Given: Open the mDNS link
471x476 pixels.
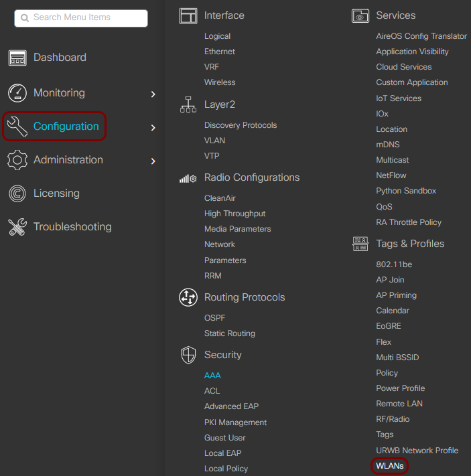Looking at the screenshot, I should tap(388, 145).
